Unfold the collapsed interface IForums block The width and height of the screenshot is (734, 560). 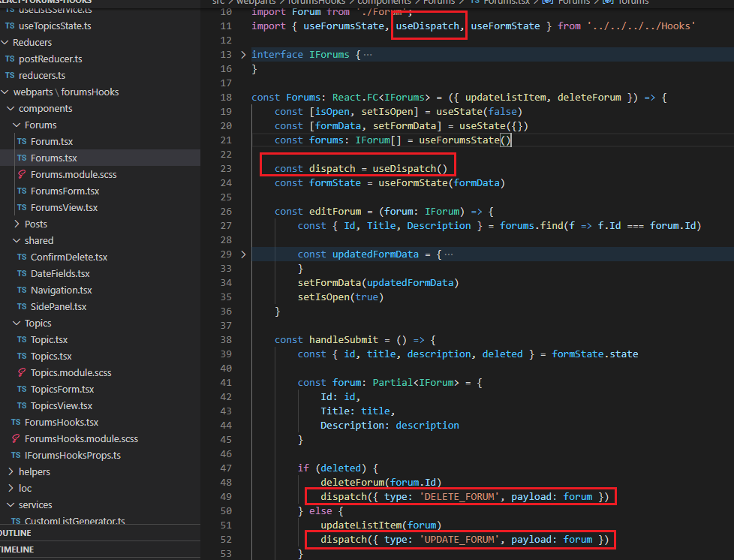[x=243, y=55]
